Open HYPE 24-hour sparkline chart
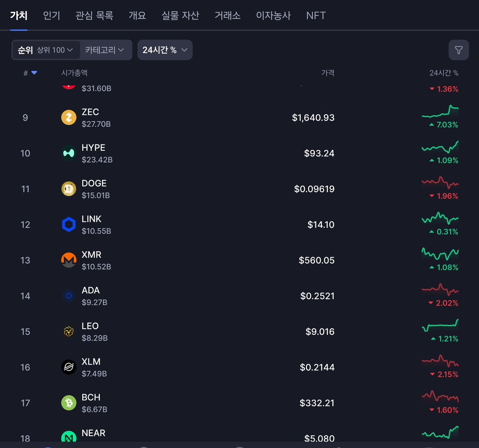The image size is (479, 448). pyautogui.click(x=440, y=147)
